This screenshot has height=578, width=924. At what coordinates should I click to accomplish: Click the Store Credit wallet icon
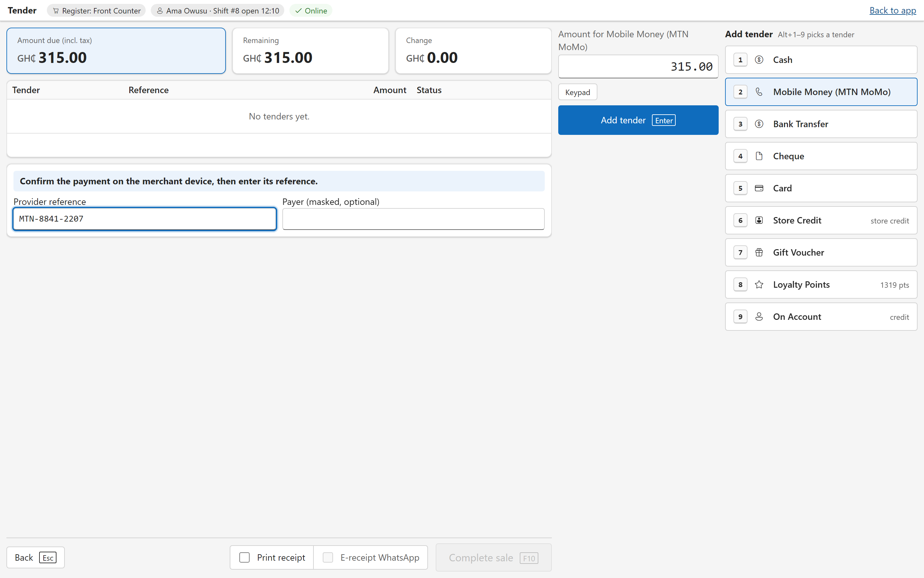pos(759,220)
